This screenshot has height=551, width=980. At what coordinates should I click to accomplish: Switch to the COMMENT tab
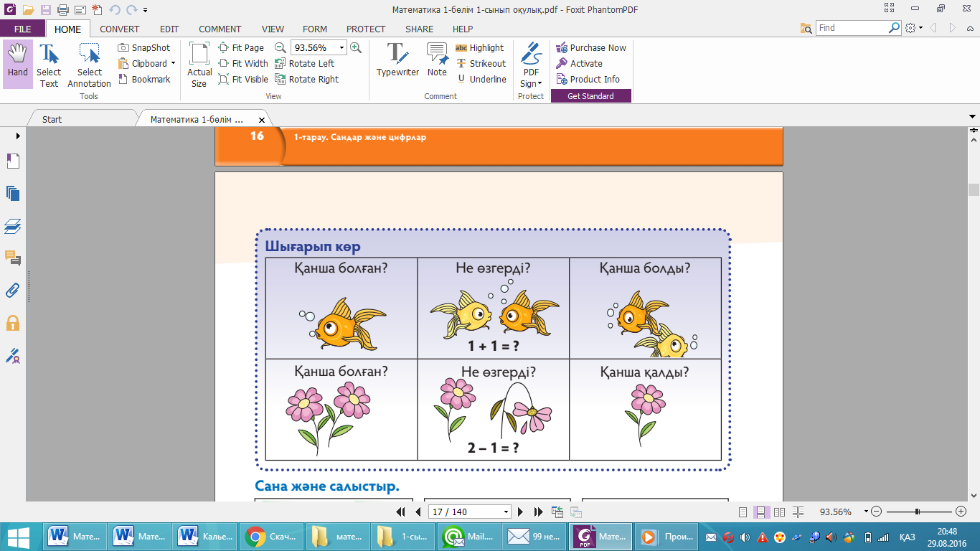point(220,29)
